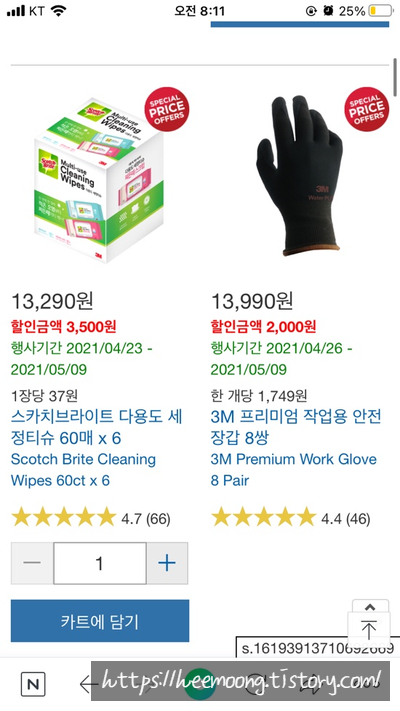This screenshot has height=711, width=400.
Task: Add cleaning wipes with 카트에 담기 button
Action: (x=100, y=621)
